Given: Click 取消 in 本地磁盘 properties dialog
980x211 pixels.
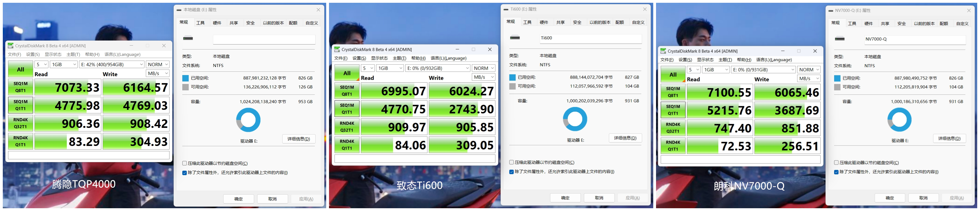Looking at the screenshot, I should pyautogui.click(x=272, y=199).
